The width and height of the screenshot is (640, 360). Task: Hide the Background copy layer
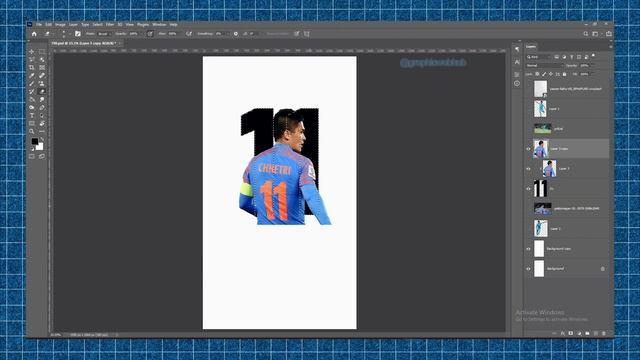tap(528, 249)
